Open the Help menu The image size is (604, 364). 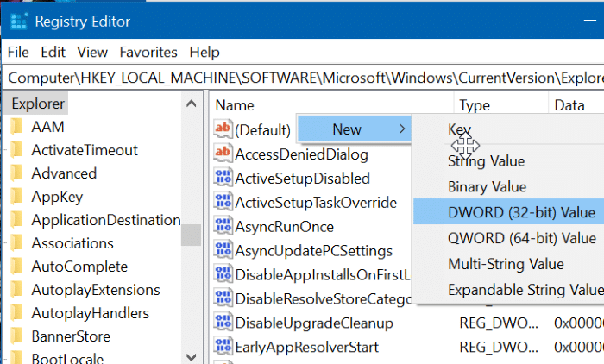point(204,52)
